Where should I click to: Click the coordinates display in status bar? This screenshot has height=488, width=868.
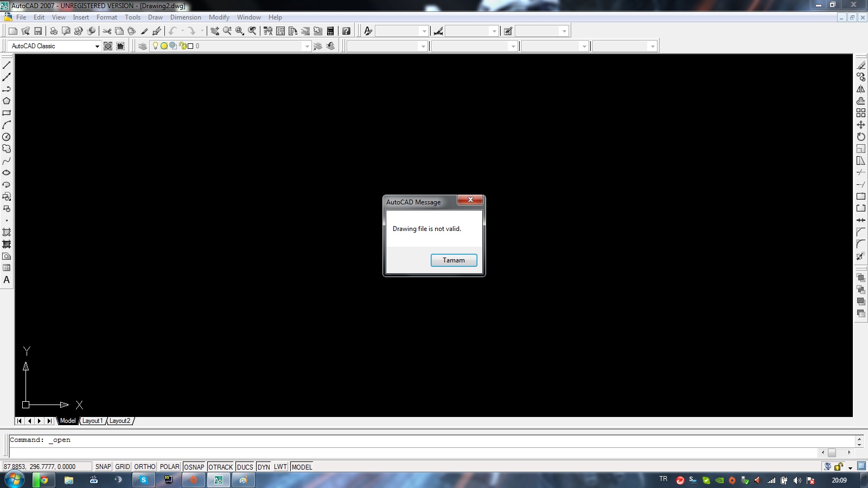click(47, 467)
